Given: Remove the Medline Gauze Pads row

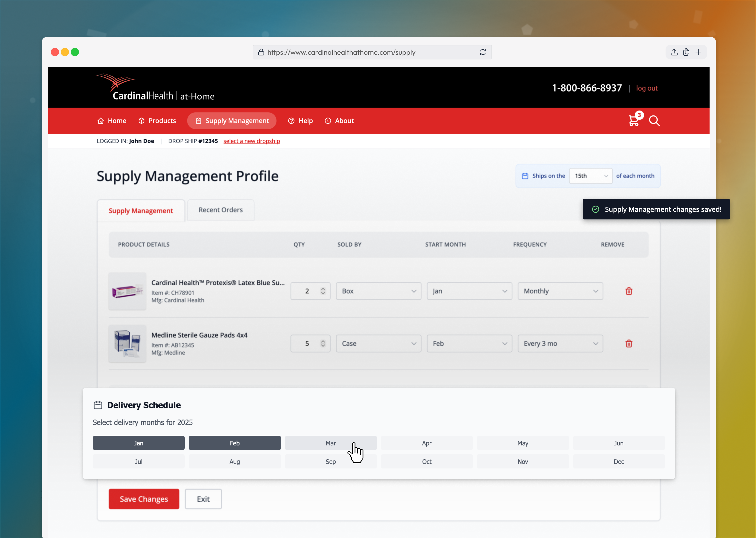Looking at the screenshot, I should point(628,343).
